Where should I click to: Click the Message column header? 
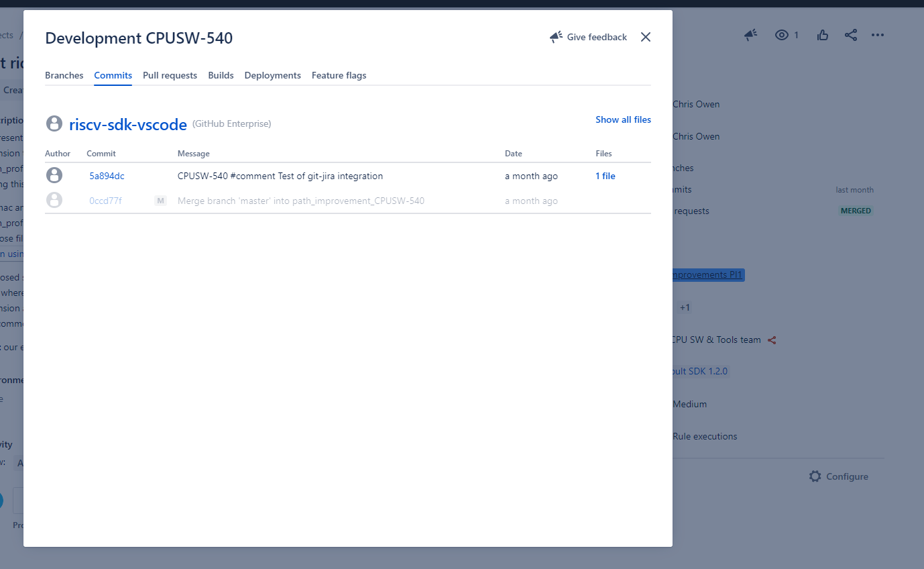pyautogui.click(x=194, y=154)
